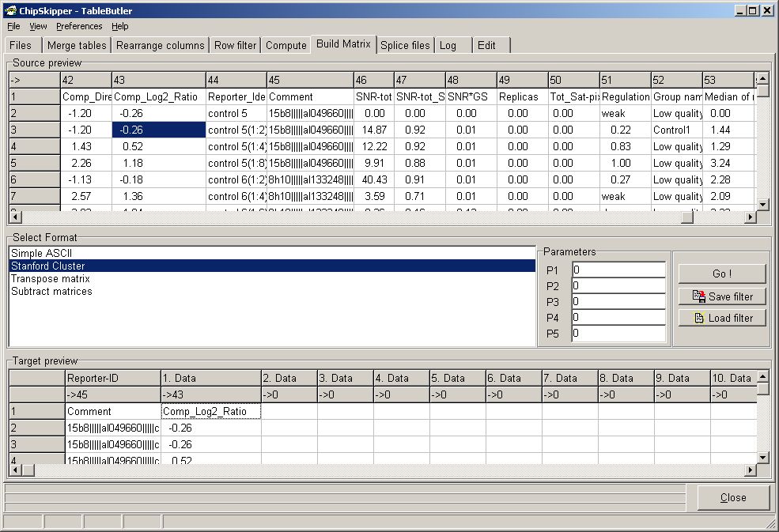Click the Save filter disk icon
The image size is (779, 532).
[x=698, y=296]
